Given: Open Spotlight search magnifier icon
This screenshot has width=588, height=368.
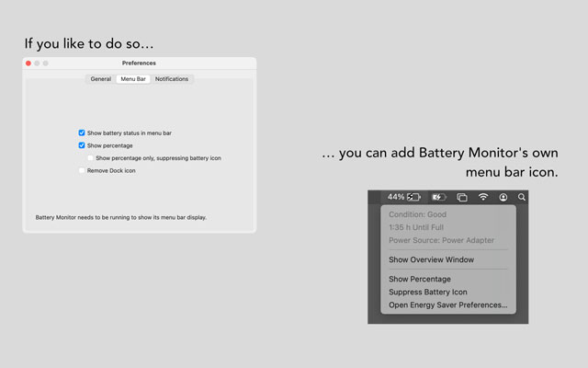Looking at the screenshot, I should (x=522, y=197).
